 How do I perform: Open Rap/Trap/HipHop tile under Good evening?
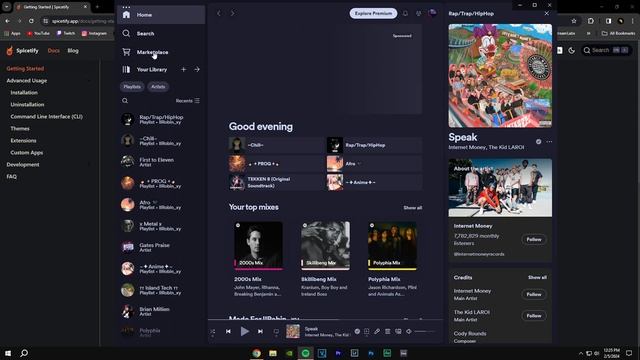click(x=374, y=145)
